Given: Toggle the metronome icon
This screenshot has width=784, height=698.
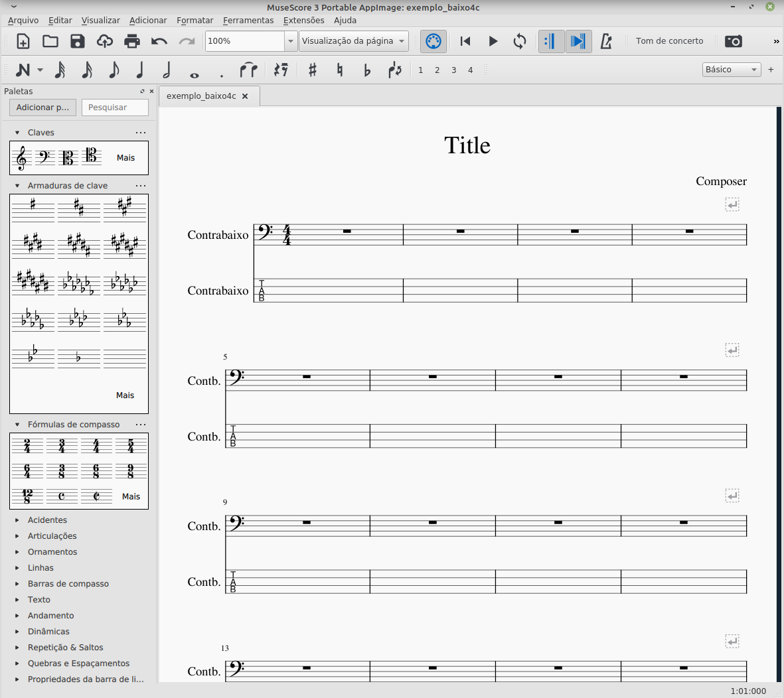Looking at the screenshot, I should (x=605, y=41).
